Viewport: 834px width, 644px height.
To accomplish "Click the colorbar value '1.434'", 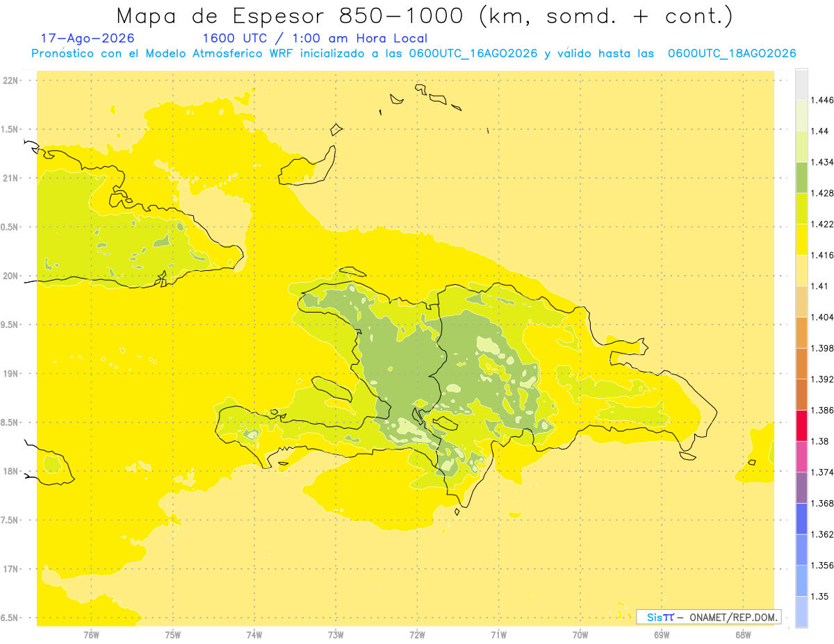I will pos(822,162).
